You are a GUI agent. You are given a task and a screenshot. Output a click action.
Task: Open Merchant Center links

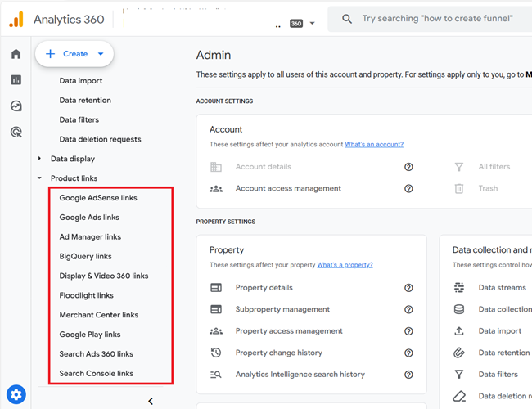click(99, 315)
